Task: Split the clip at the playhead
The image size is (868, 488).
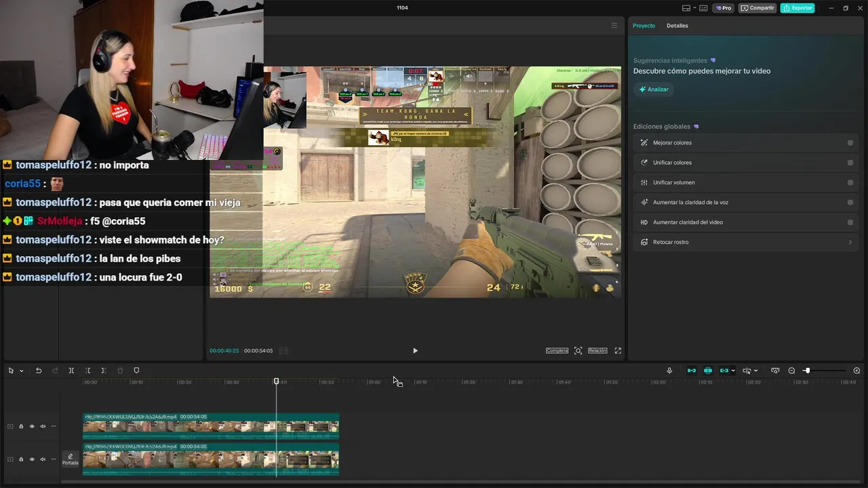Action: coord(71,371)
